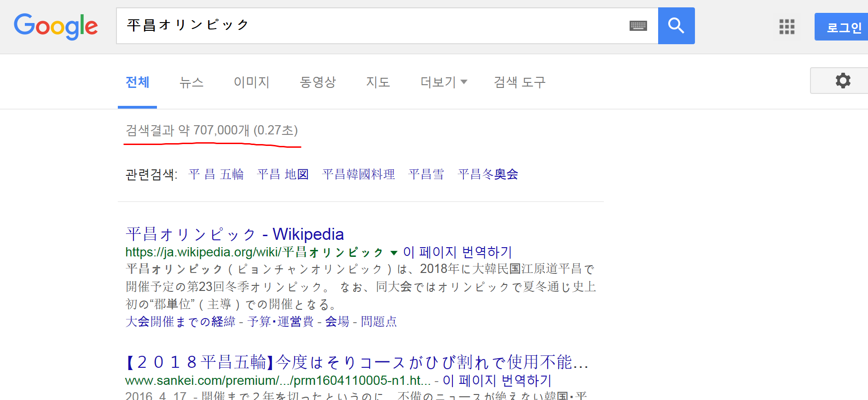Viewport: 868px width, 400px height.
Task: Open the 지도 maps tab
Action: [378, 82]
